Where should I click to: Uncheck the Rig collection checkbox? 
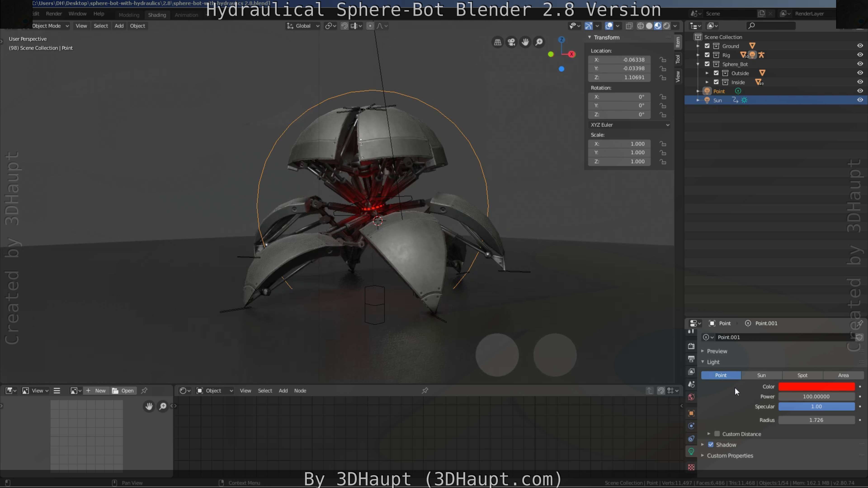[707, 55]
